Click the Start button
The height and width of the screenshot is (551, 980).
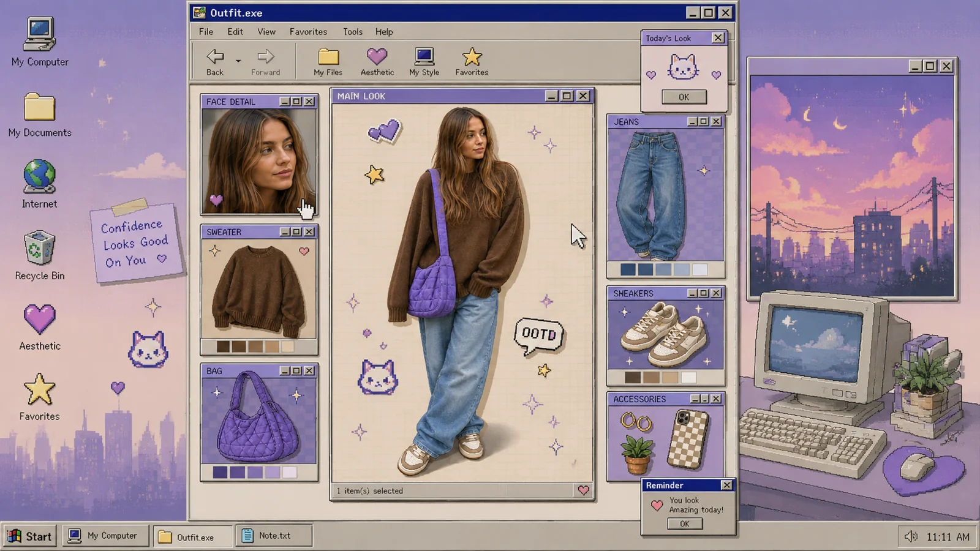coord(30,536)
